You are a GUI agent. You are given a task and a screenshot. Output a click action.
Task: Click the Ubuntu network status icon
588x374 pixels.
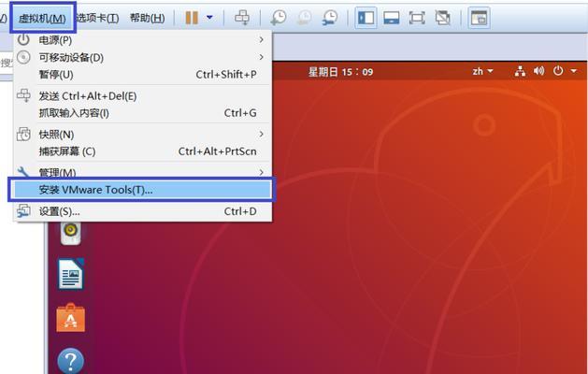tap(520, 71)
